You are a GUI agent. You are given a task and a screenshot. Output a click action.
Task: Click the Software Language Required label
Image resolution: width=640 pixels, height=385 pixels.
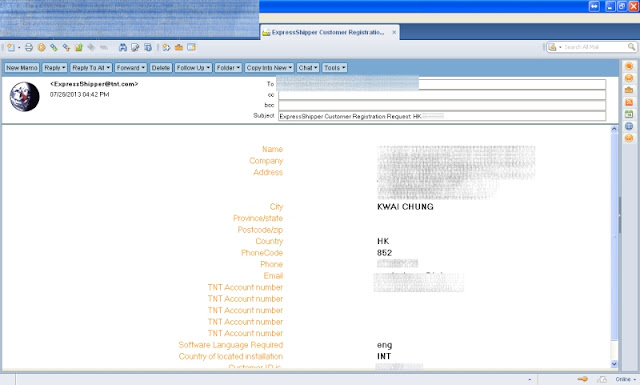coord(231,345)
